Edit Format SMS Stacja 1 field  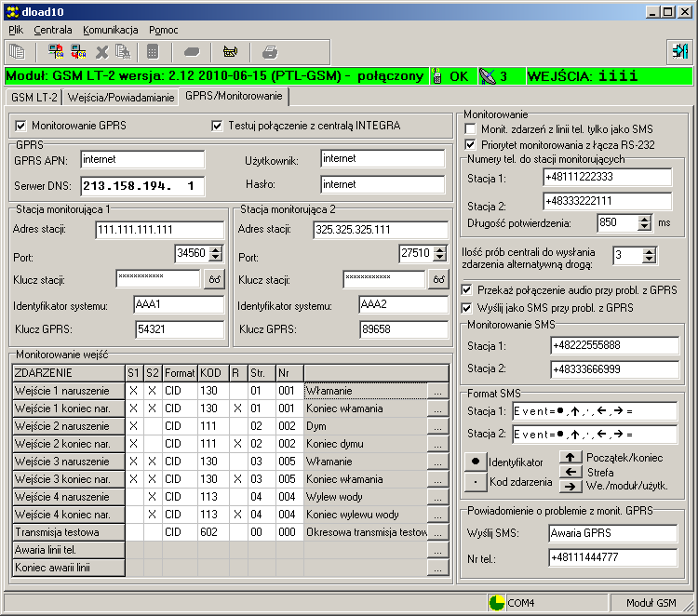click(595, 411)
